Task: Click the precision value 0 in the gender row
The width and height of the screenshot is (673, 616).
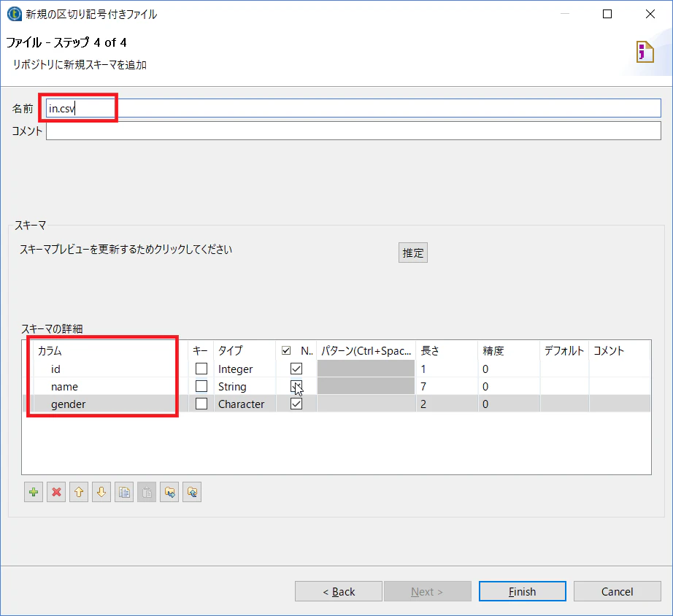Action: (509, 404)
